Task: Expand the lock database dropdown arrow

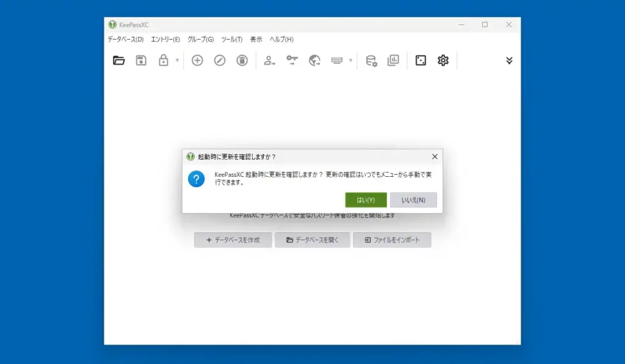Action: click(x=178, y=60)
